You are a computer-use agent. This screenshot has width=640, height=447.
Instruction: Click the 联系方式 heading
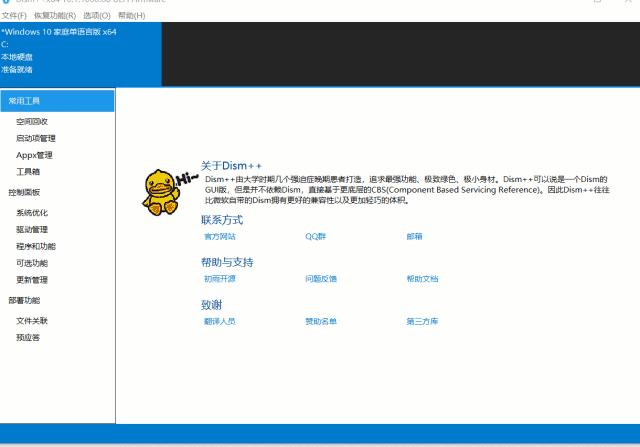pos(222,220)
